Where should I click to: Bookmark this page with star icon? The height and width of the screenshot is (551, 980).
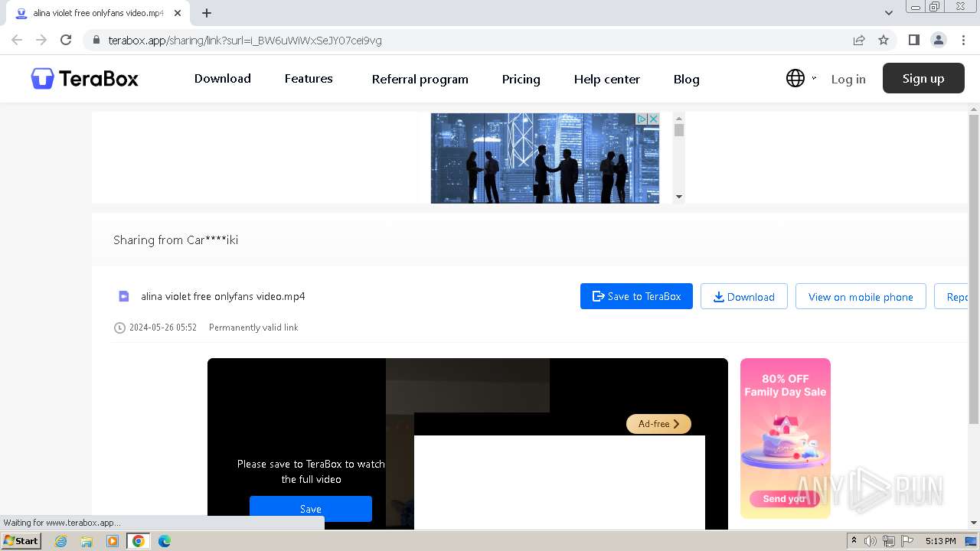884,40
